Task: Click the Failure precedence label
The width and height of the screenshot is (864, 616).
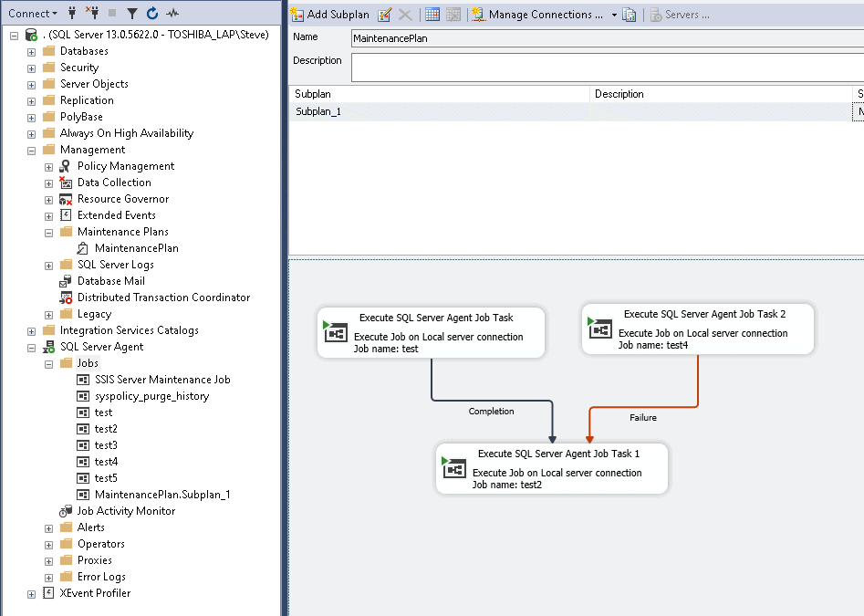Action: coord(643,418)
